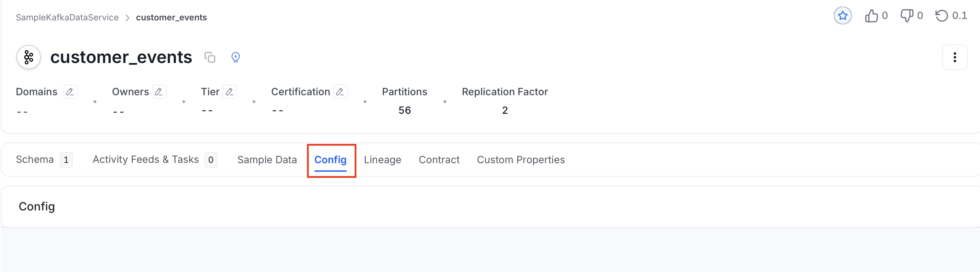The image size is (980, 272).
Task: Downvote with the thumbs-down icon
Action: [x=907, y=16]
